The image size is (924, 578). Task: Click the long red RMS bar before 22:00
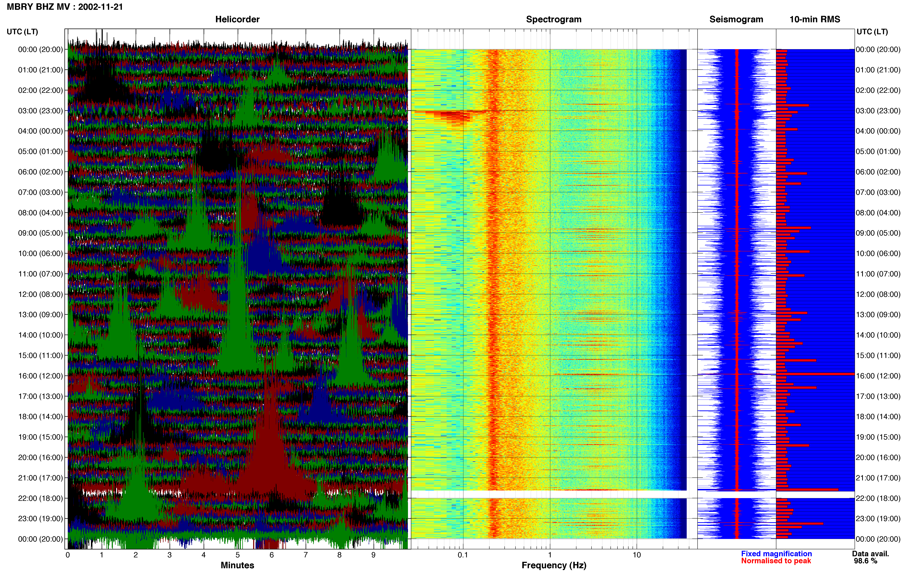coord(807,490)
